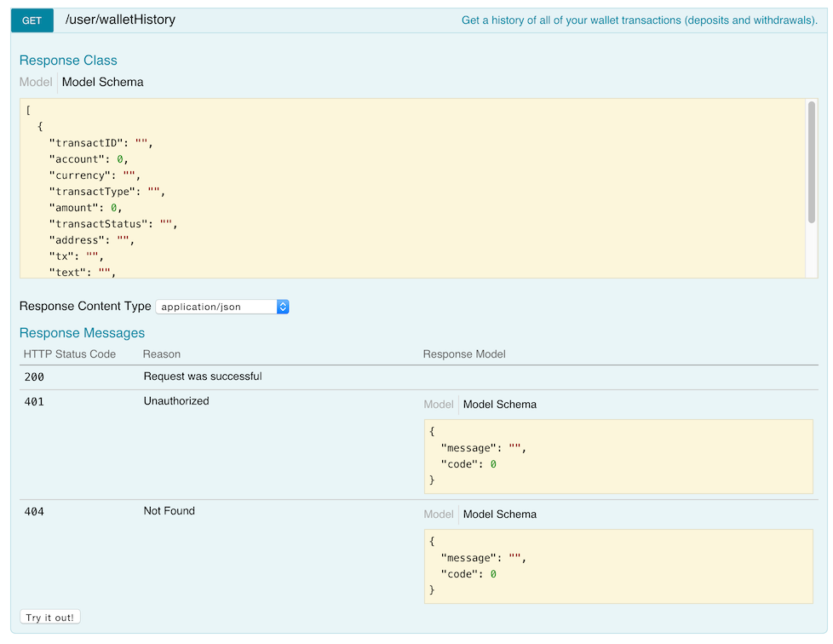Click the "message" line in 404 schema
Image resolution: width=833 pixels, height=644 pixels.
pyautogui.click(x=484, y=558)
